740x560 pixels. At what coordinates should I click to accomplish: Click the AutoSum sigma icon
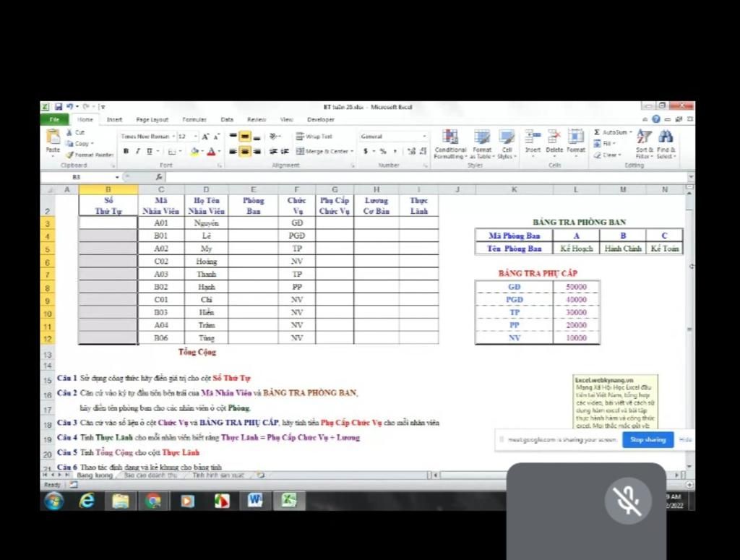tap(597, 132)
